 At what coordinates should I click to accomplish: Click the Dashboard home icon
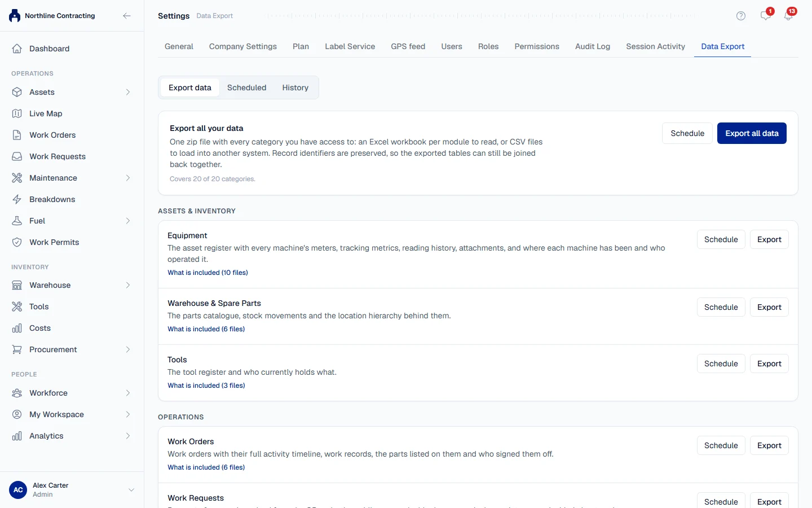(x=17, y=49)
